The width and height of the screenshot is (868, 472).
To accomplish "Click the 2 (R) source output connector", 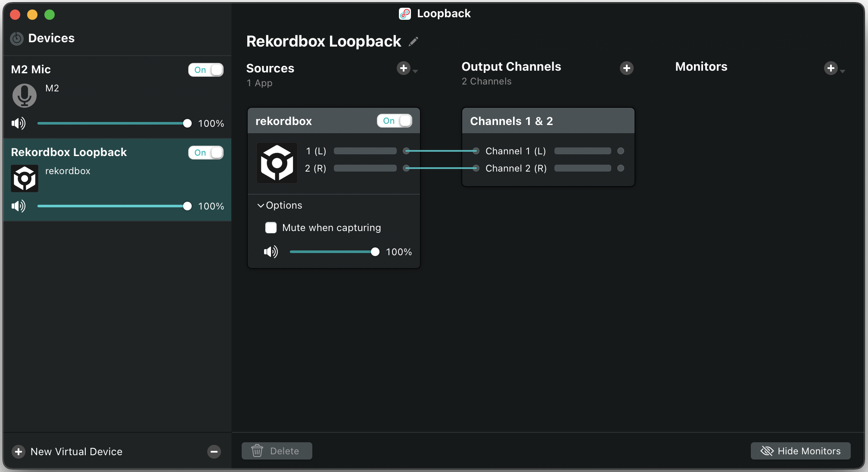I will (406, 168).
